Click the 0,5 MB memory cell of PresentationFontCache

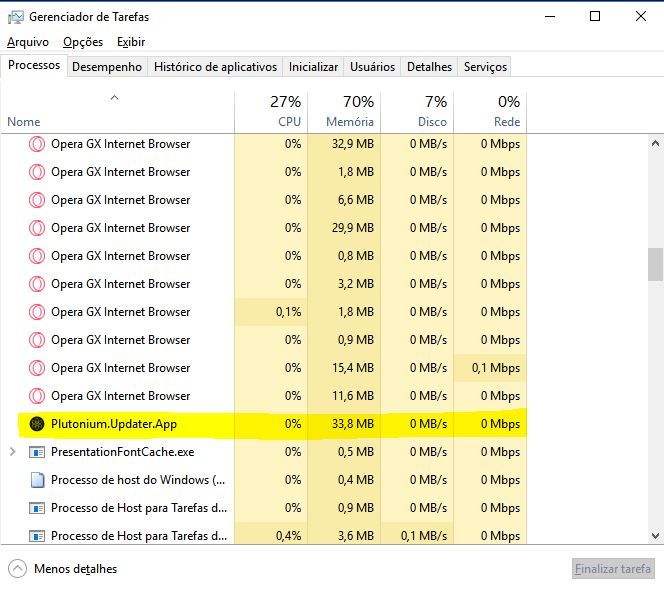(344, 452)
